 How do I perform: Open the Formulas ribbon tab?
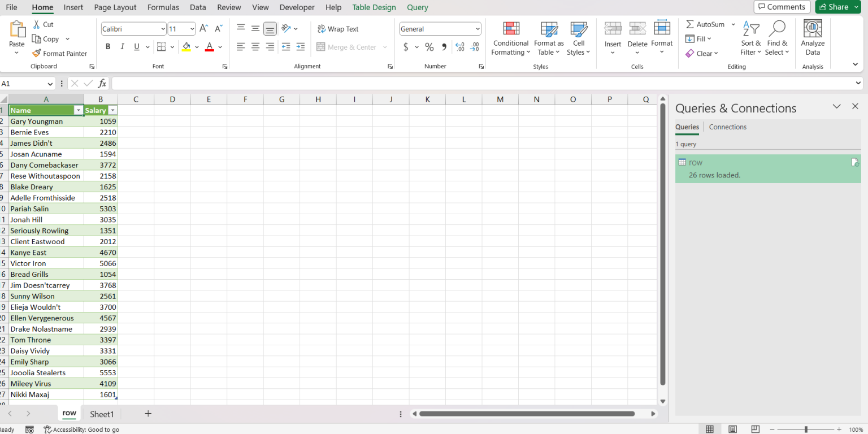163,7
